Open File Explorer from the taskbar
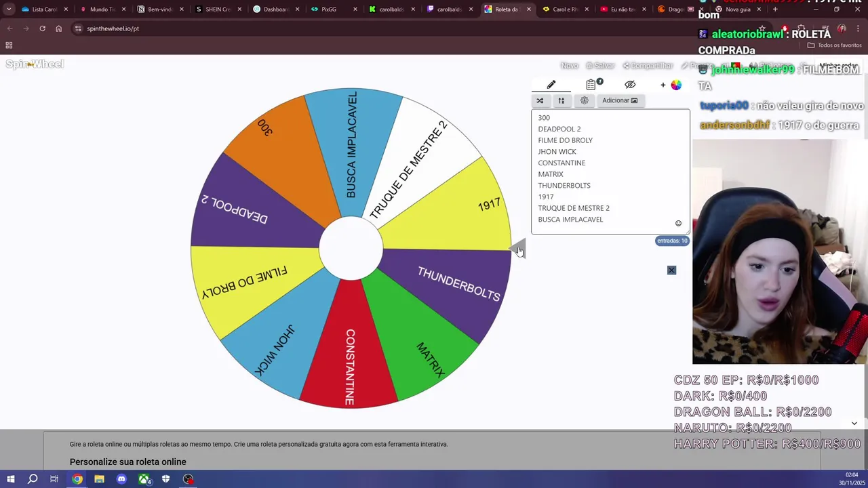 point(99,479)
